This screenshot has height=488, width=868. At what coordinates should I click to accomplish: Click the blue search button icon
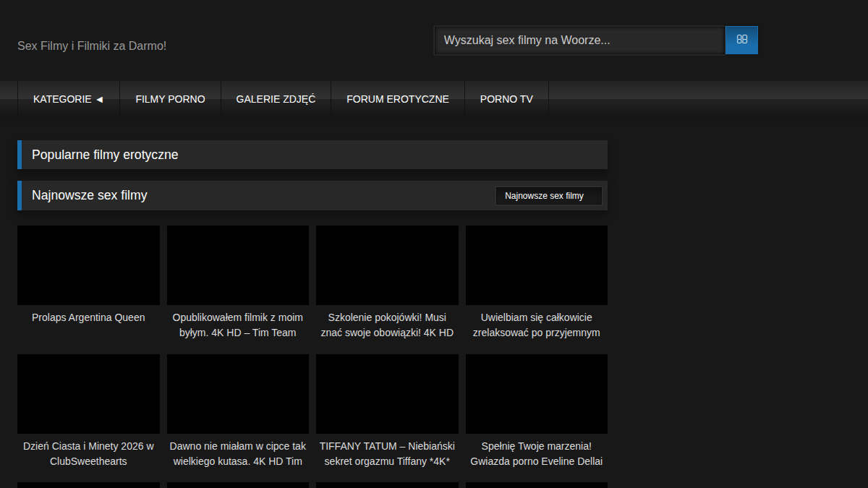click(x=741, y=40)
